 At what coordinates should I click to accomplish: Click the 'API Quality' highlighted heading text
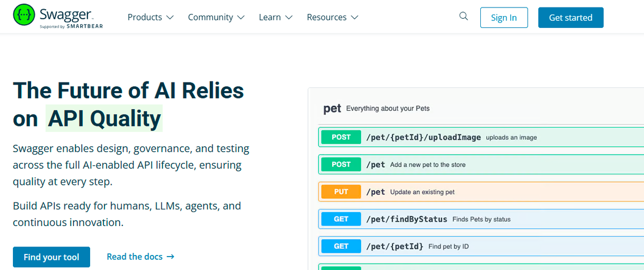[104, 118]
